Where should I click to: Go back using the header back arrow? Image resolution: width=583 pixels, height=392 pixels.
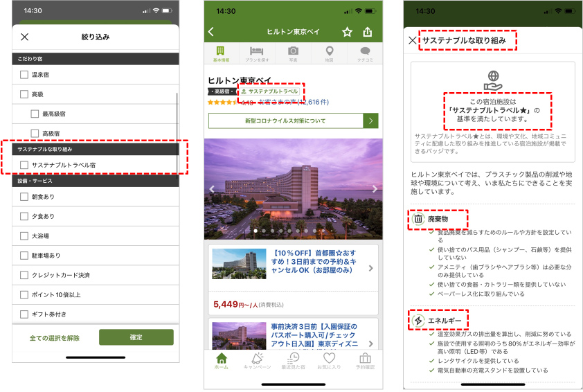click(211, 32)
